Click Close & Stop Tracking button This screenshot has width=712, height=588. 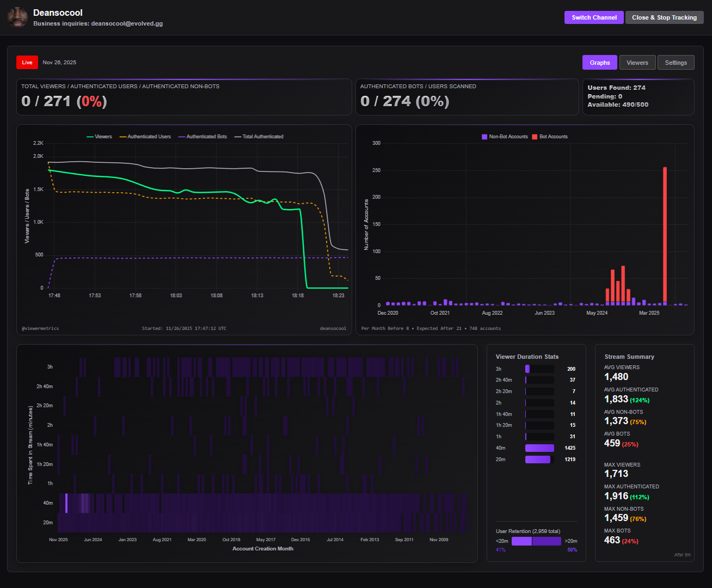tap(664, 17)
